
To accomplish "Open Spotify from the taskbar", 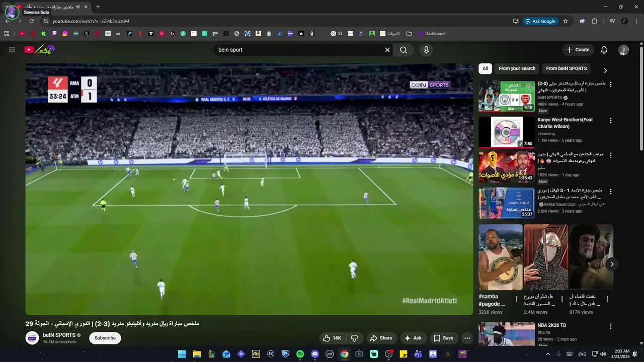I will [x=300, y=354].
